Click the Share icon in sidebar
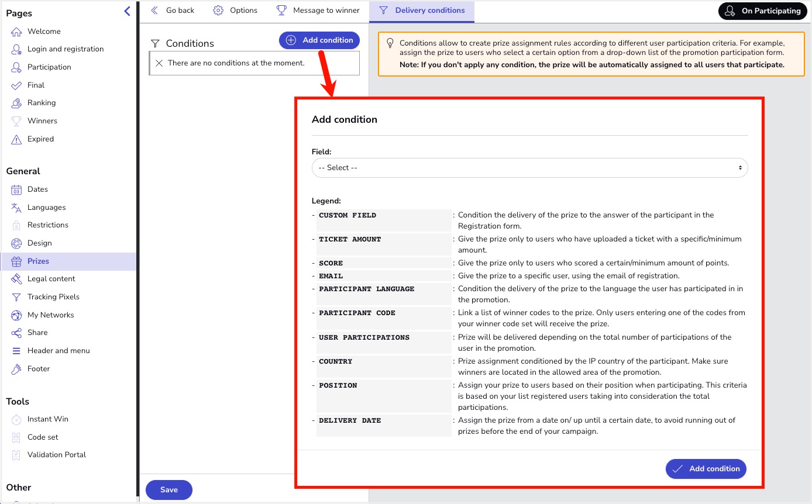Screen dimensions: 812x504 tap(16, 333)
